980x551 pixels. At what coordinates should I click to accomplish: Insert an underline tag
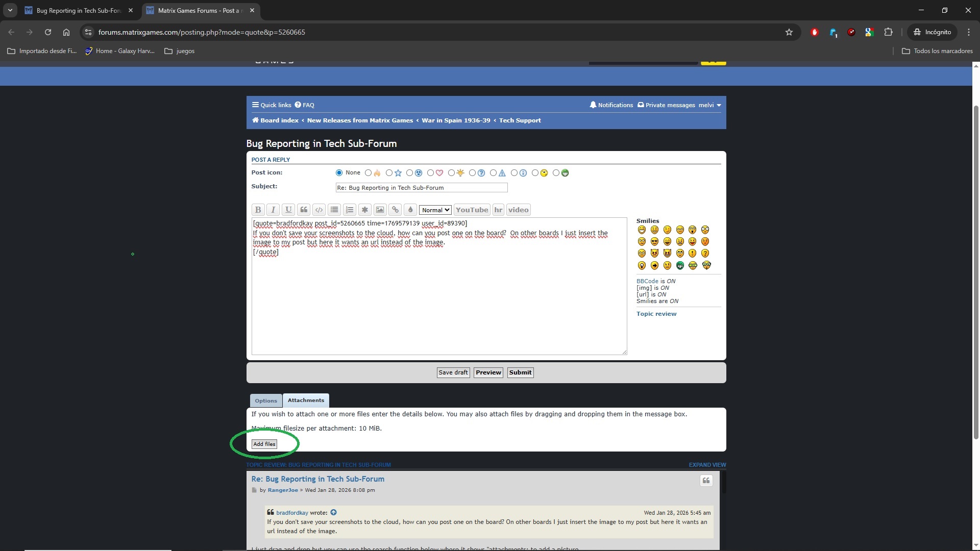coord(288,210)
